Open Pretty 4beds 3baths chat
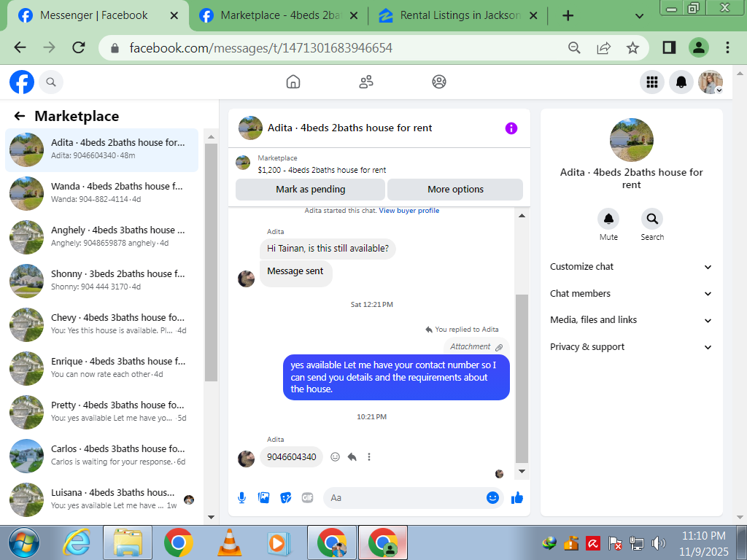This screenshot has width=747, height=560. click(102, 413)
